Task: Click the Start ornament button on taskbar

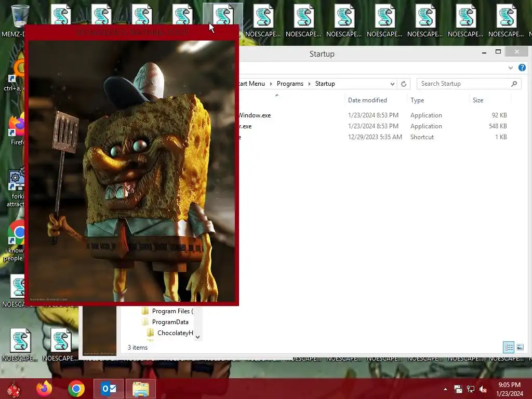Action: [x=14, y=389]
